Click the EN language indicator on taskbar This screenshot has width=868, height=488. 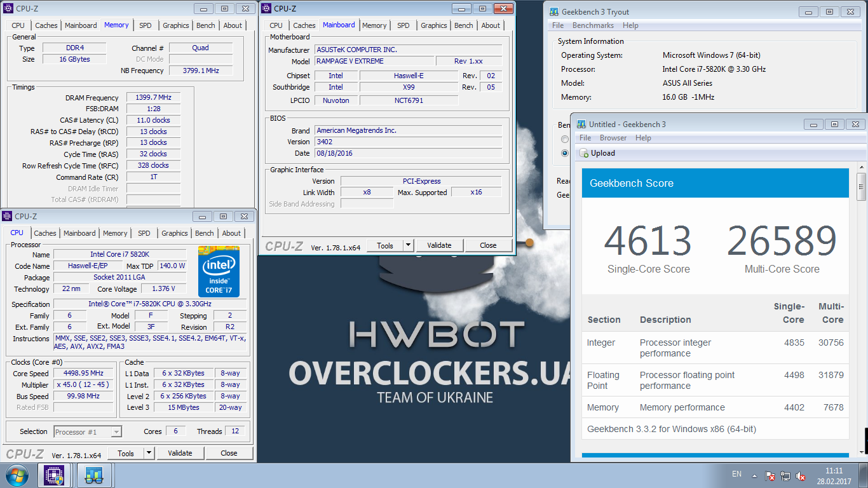point(736,474)
